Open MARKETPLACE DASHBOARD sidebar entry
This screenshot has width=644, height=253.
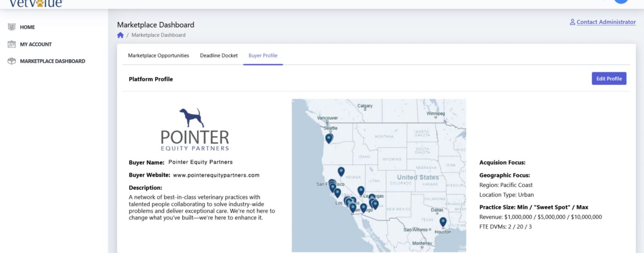coord(52,61)
